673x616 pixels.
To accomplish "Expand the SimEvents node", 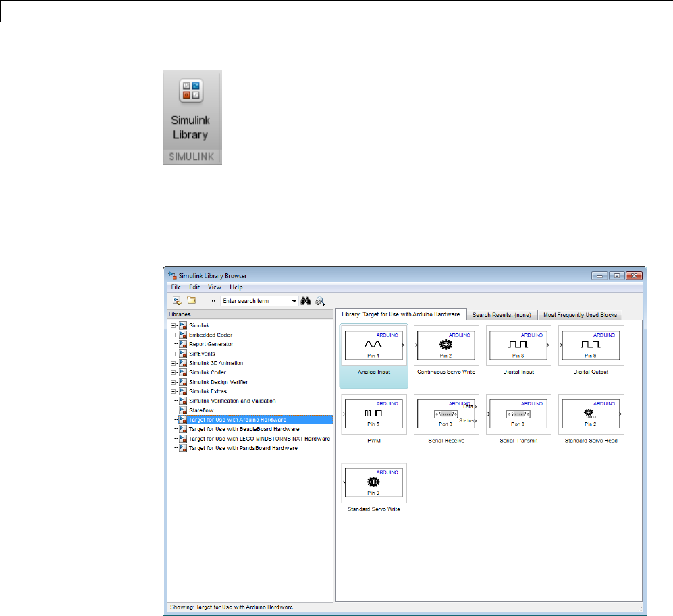I will pos(173,354).
